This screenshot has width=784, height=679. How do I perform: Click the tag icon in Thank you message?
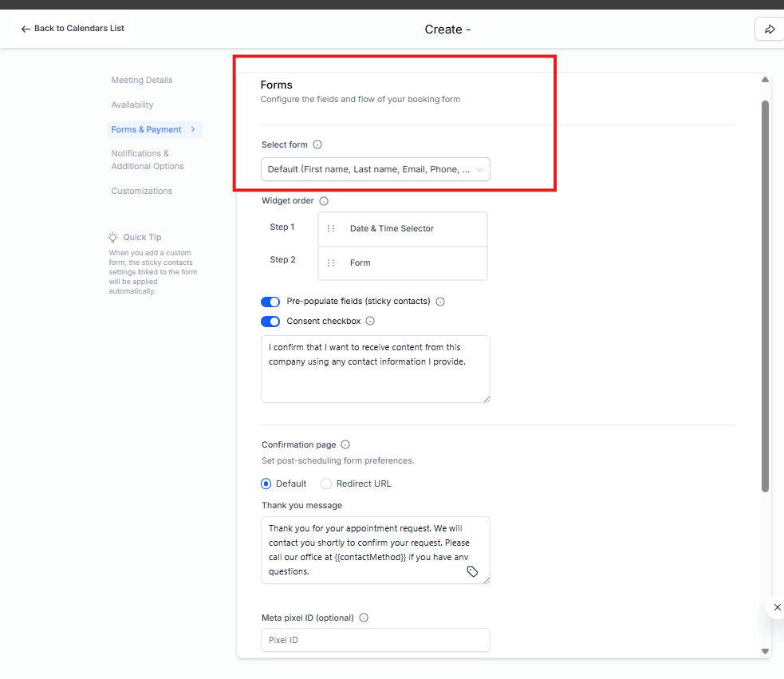472,572
